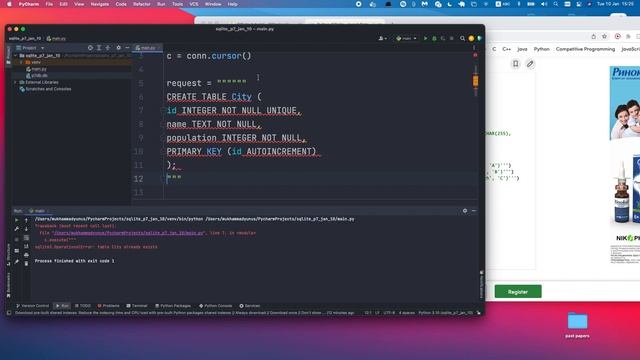Open Problems tool window tab
Viewport: 640px width, 360px height.
109,306
